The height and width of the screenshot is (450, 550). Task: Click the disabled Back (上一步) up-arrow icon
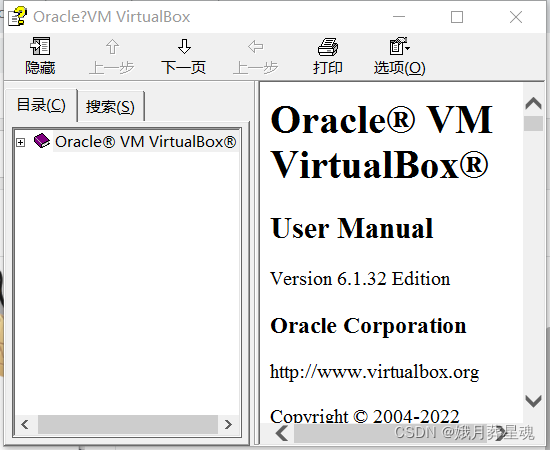coord(112,47)
